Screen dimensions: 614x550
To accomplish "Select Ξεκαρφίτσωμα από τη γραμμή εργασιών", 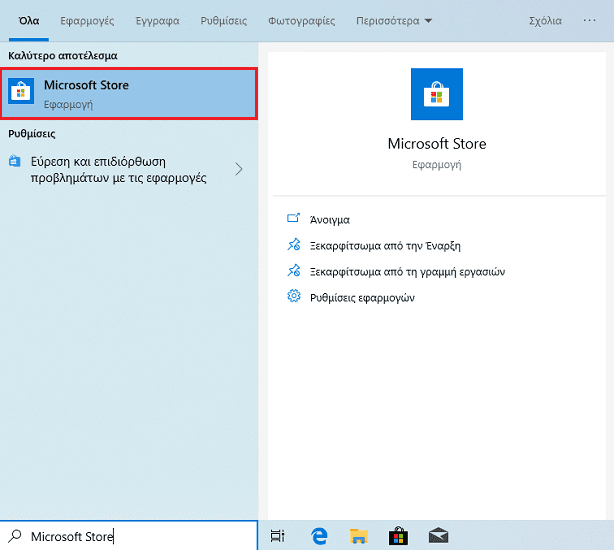I will pyautogui.click(x=407, y=272).
